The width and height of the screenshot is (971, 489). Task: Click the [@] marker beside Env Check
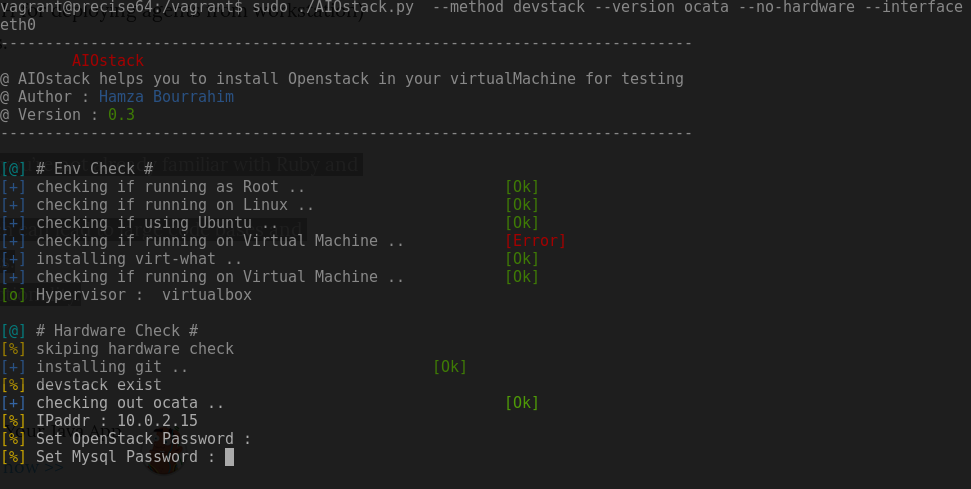pyautogui.click(x=13, y=169)
